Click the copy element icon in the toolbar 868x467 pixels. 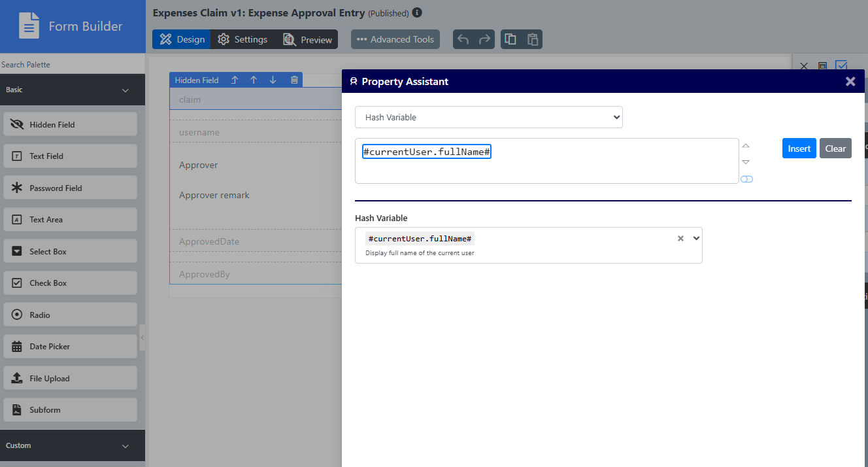[x=510, y=39]
